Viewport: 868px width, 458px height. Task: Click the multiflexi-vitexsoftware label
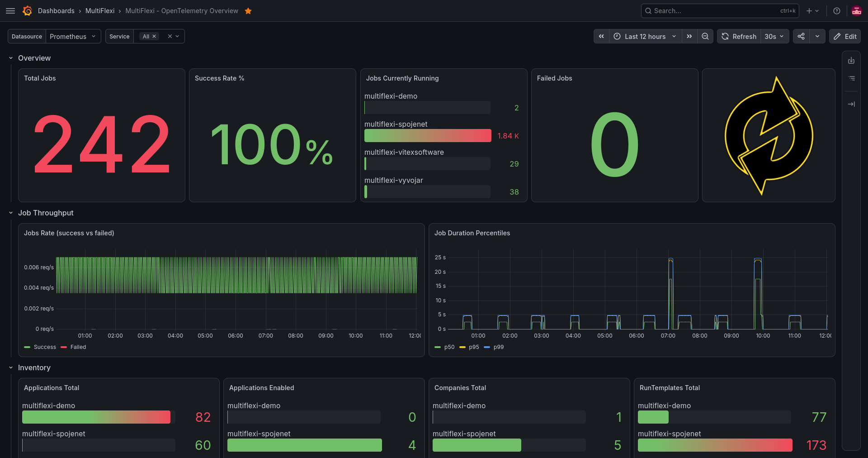(404, 152)
